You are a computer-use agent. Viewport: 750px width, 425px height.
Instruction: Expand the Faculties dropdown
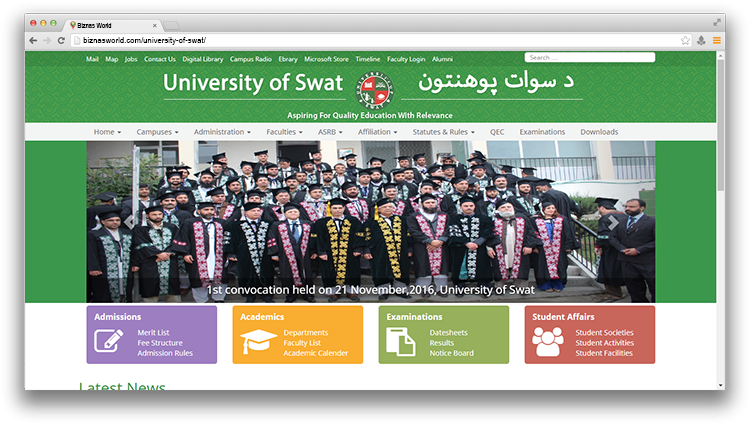(284, 132)
